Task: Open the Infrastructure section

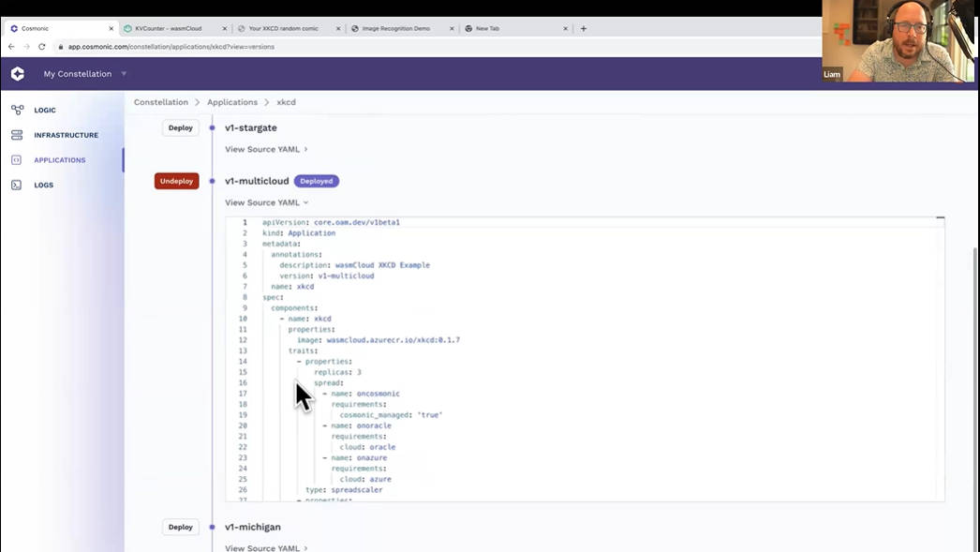Action: click(67, 135)
